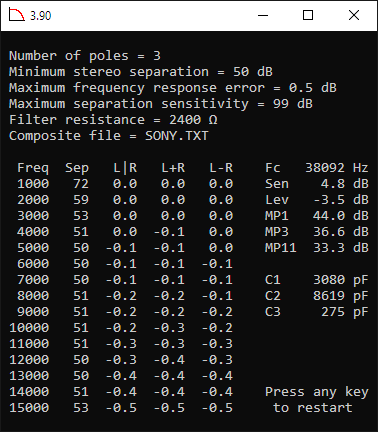Click the C1 3080 pF capacitor value
This screenshot has height=432, width=378.
[x=341, y=280]
